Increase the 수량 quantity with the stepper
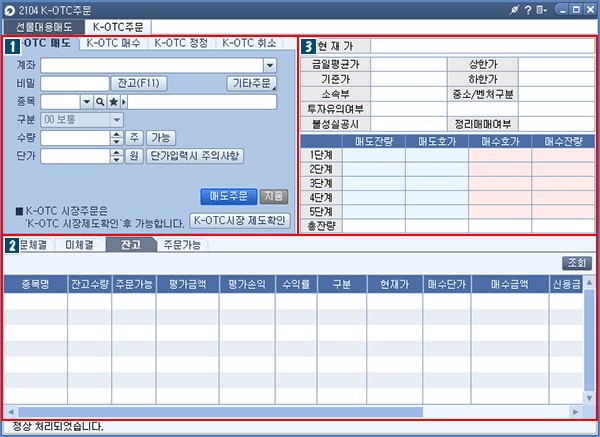This screenshot has height=437, width=600. [x=117, y=134]
